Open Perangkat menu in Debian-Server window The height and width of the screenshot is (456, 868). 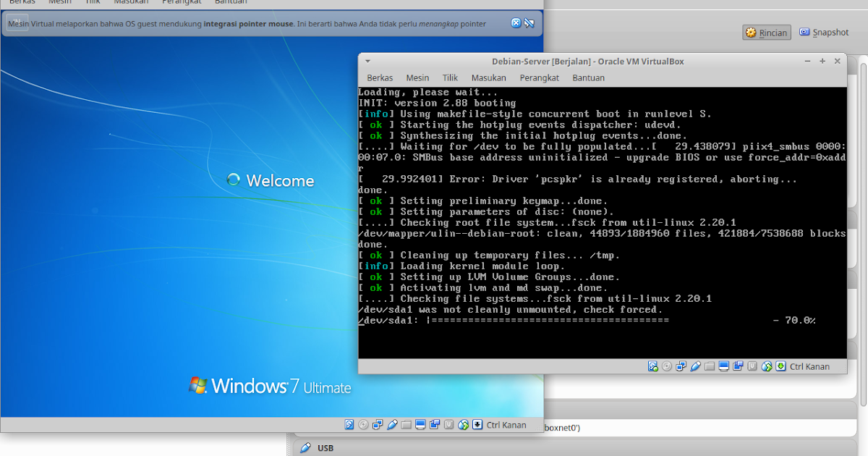coord(540,77)
